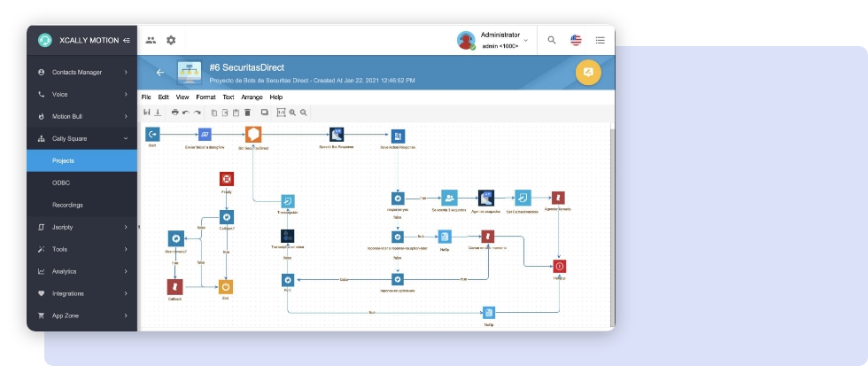Expand the Analytics sidebar section
Viewport: 868px width, 366px height.
(x=81, y=271)
